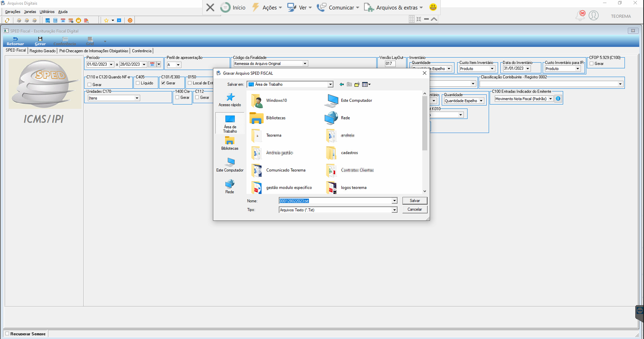Enable the C405 Líquido checkbox
The height and width of the screenshot is (339, 644).
coord(138,83)
